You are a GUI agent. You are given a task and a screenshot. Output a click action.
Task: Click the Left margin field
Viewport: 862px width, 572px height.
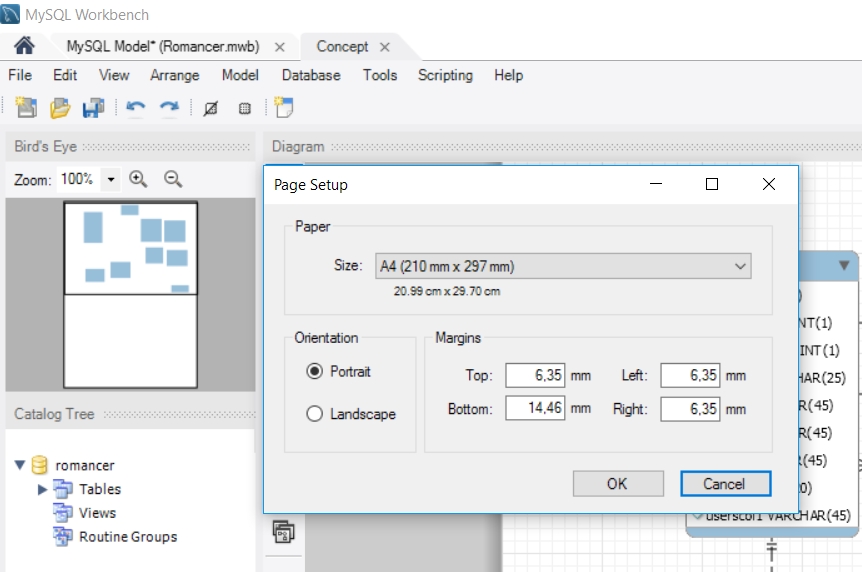(x=690, y=375)
